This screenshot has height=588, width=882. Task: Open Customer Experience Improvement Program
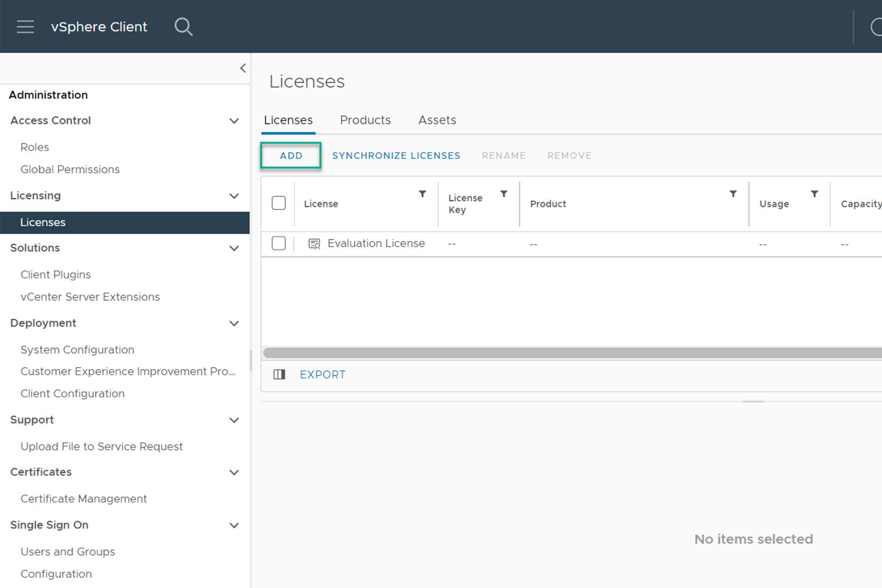tap(128, 372)
